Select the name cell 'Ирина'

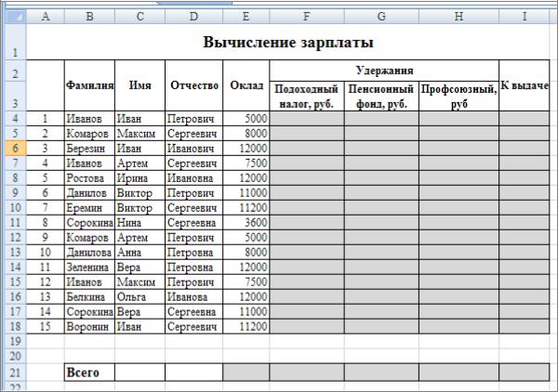point(139,178)
